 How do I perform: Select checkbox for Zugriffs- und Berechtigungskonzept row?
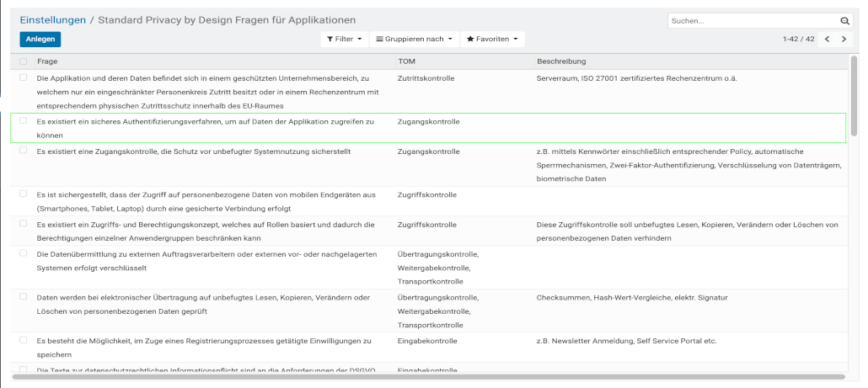pos(24,225)
